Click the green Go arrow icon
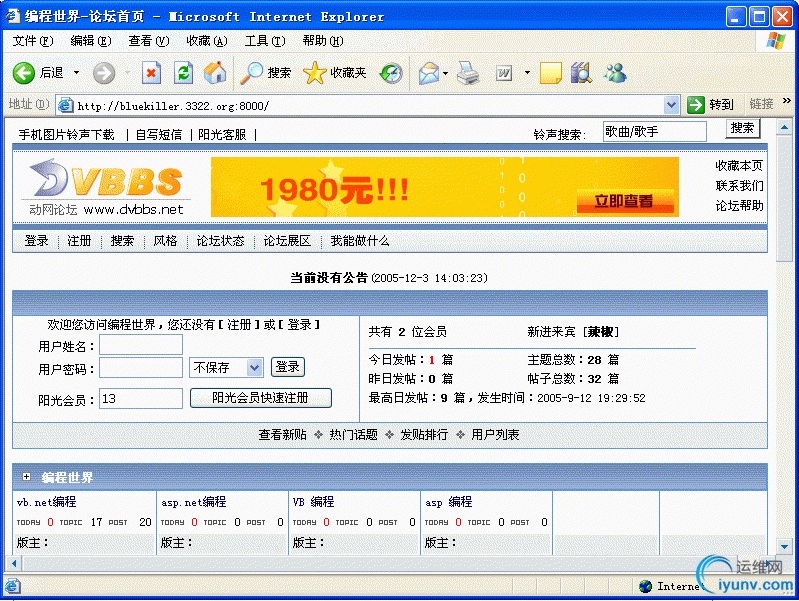The width and height of the screenshot is (799, 601). tap(695, 105)
